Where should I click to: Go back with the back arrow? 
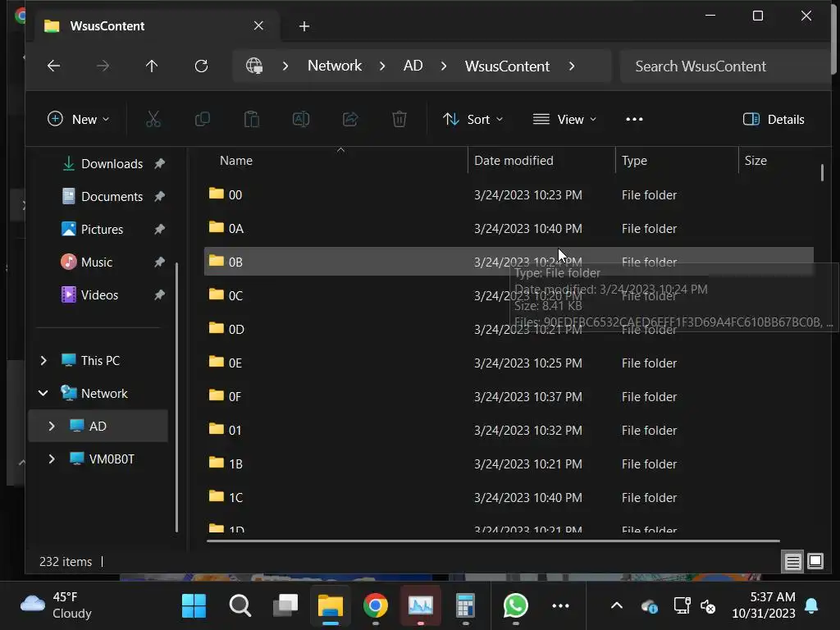pyautogui.click(x=53, y=66)
